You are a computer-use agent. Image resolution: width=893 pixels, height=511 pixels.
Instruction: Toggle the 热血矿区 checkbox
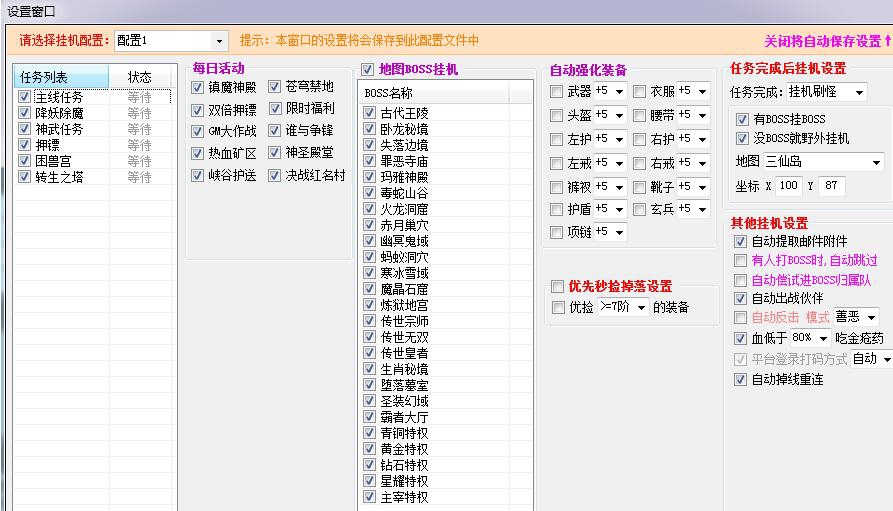(198, 153)
